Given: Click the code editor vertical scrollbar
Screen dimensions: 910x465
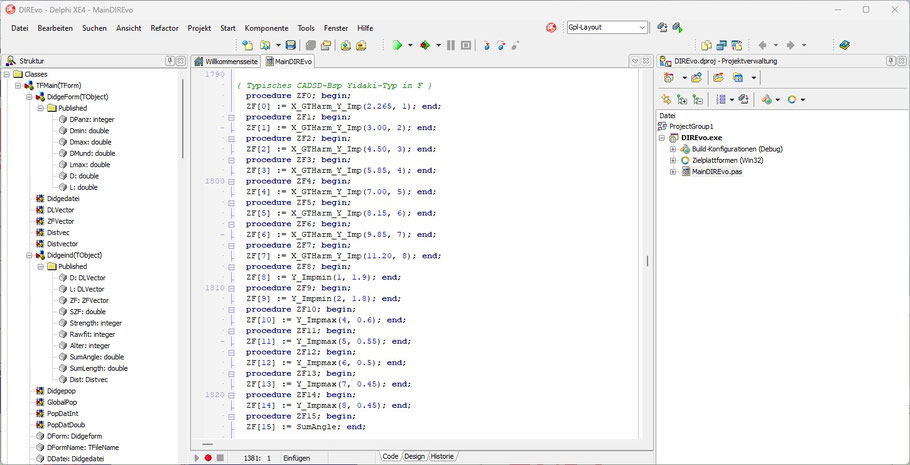Looking at the screenshot, I should (646, 261).
